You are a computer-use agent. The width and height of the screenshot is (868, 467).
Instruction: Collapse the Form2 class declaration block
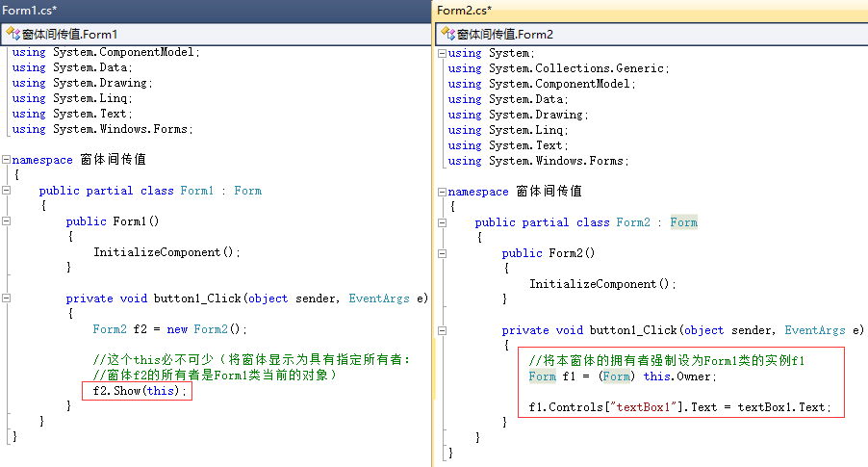[x=442, y=222]
